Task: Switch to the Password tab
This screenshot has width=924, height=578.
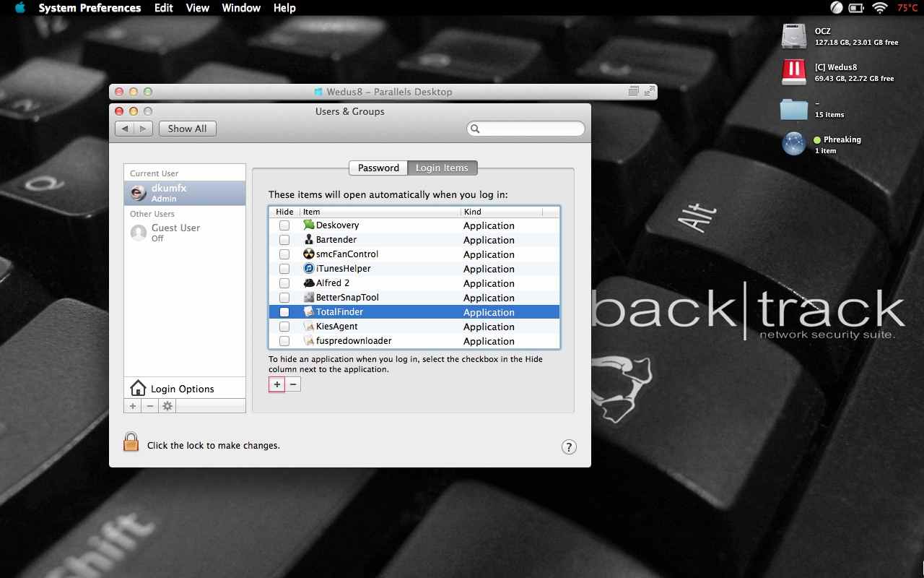Action: (378, 168)
